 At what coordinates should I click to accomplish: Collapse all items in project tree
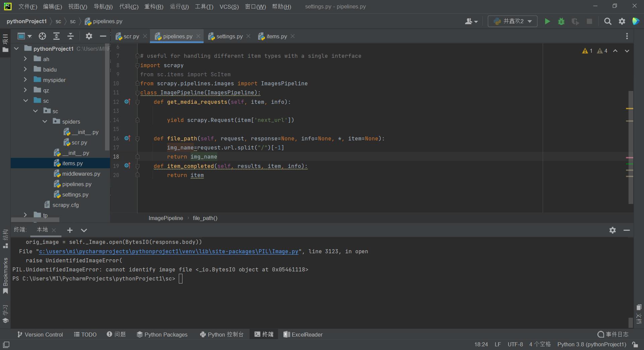pos(70,36)
